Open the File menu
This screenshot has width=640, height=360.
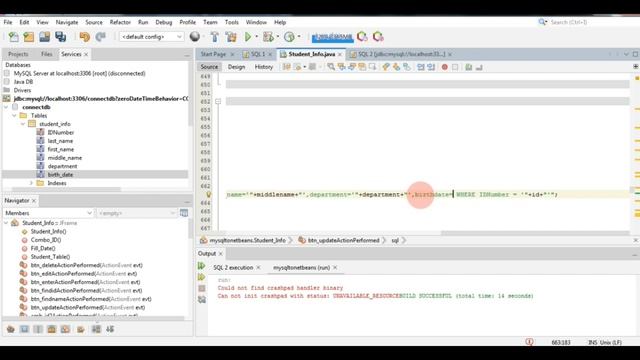tap(8, 22)
